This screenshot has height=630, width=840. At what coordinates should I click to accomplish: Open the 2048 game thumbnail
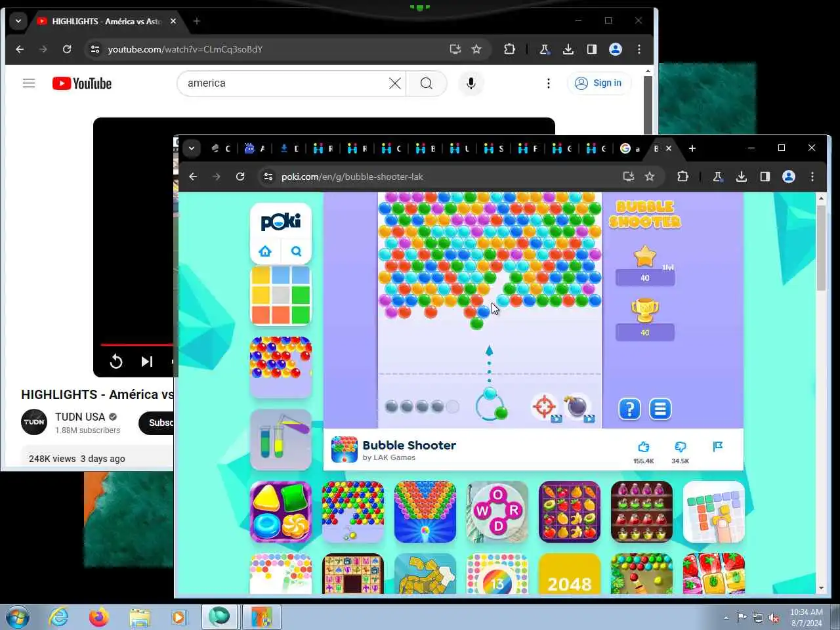[x=570, y=574]
